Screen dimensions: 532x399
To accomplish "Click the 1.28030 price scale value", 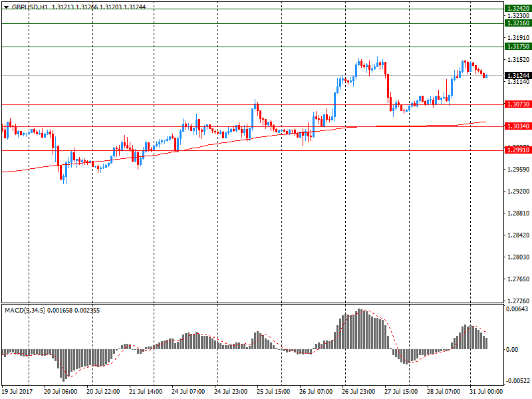I will pos(519,257).
